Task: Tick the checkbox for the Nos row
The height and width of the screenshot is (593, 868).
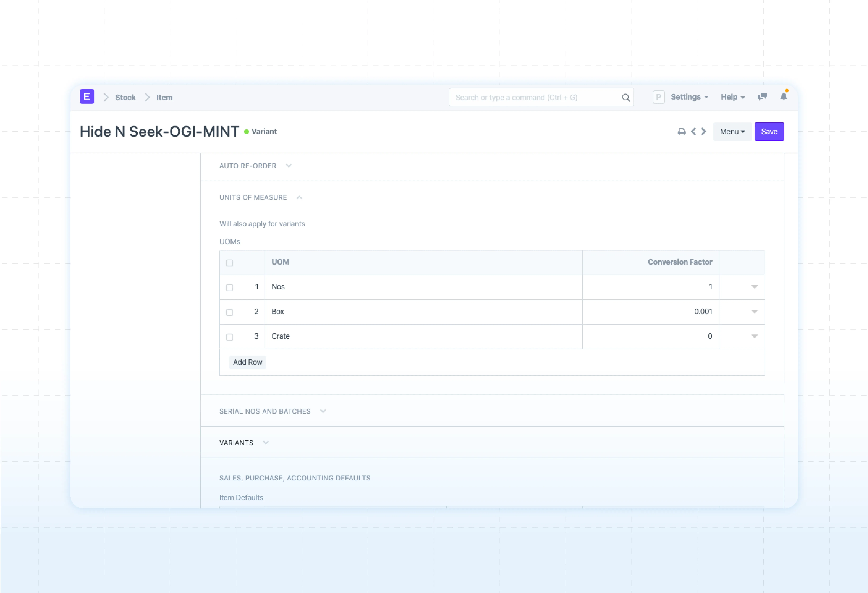Action: pyautogui.click(x=230, y=287)
